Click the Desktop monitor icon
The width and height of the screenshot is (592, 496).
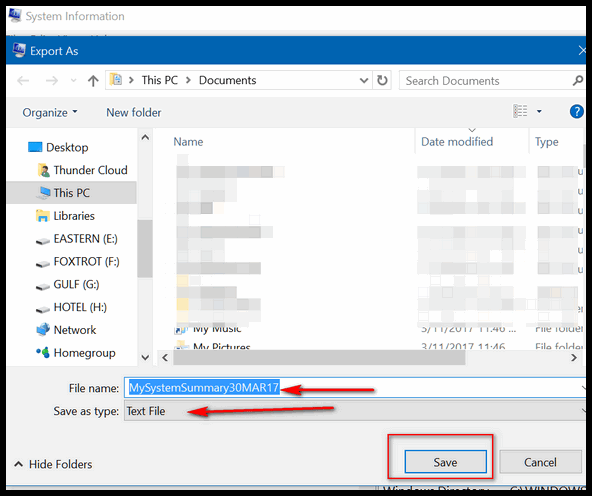click(35, 147)
